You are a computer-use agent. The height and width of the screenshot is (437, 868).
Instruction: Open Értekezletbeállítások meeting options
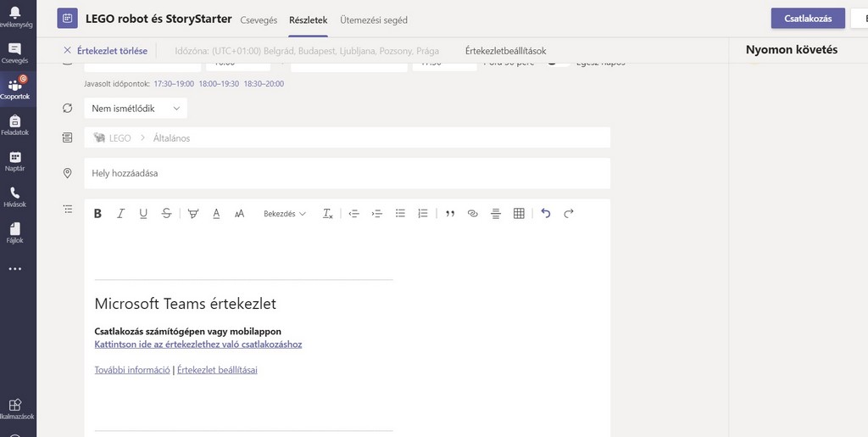coord(505,50)
